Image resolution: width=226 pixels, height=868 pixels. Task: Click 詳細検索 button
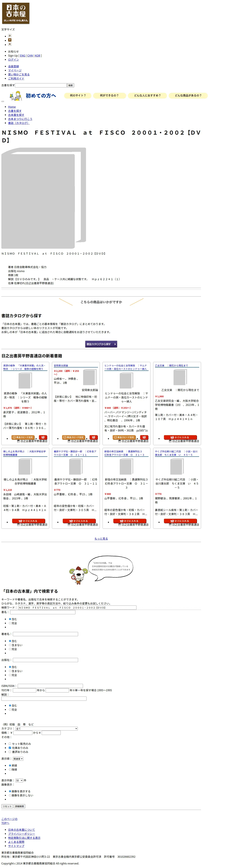20,806
